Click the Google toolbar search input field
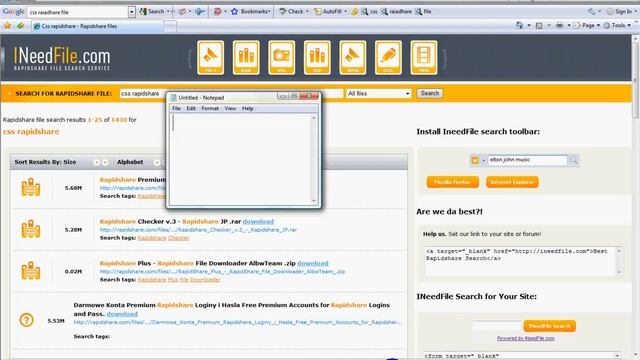 pos(78,12)
